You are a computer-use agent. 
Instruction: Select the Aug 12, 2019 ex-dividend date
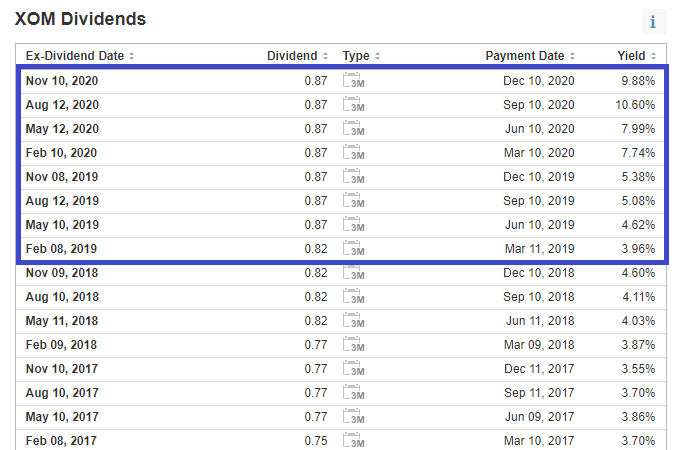(62, 201)
